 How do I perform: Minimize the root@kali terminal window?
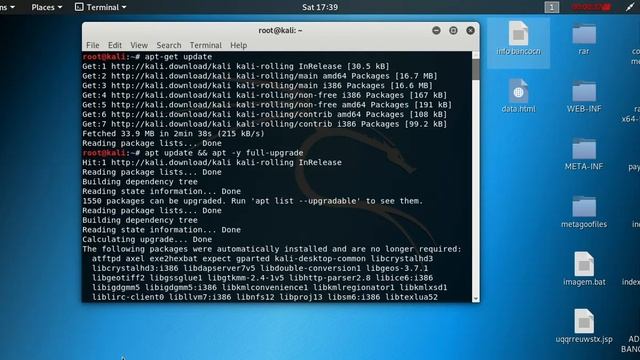click(436, 31)
